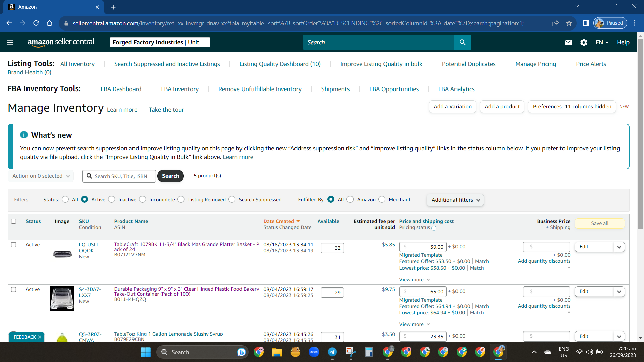Screen dimensions: 644x362
Task: Click the Take the tour link
Action: (166, 110)
